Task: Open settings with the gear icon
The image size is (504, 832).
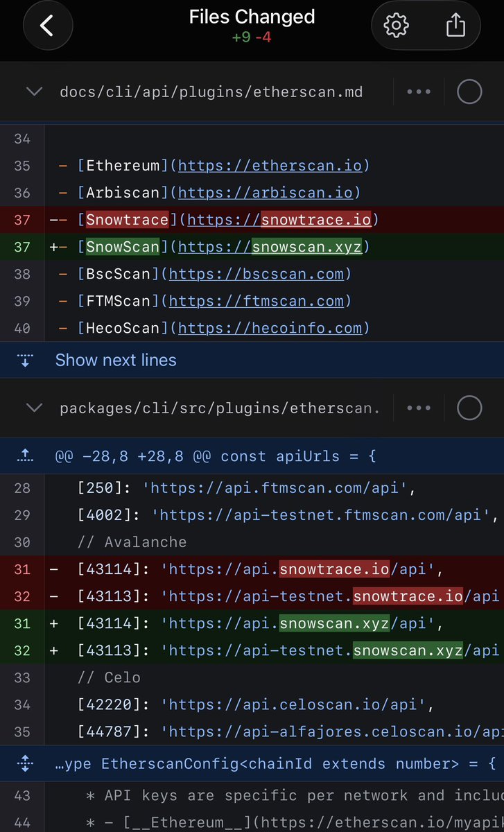Action: pos(397,26)
